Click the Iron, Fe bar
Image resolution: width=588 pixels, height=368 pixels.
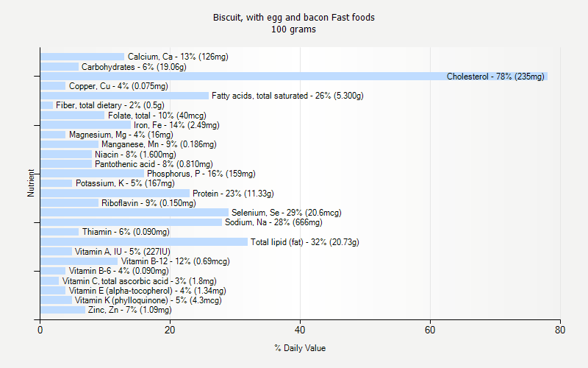pos(85,125)
